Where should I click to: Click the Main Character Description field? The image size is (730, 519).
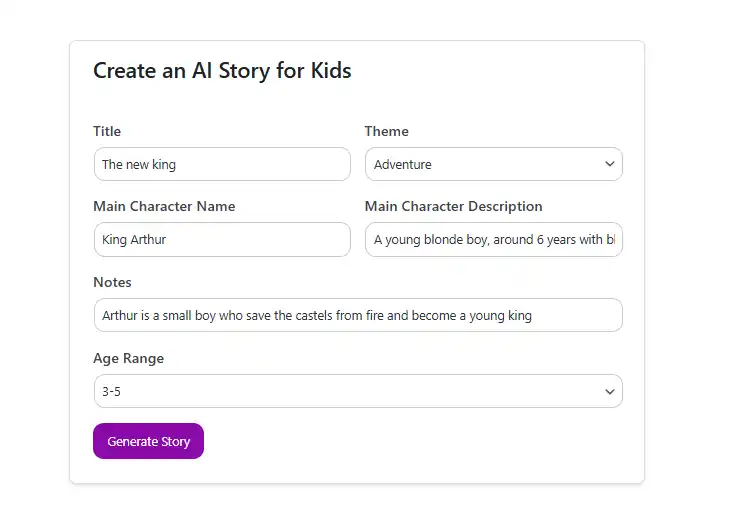coord(493,240)
